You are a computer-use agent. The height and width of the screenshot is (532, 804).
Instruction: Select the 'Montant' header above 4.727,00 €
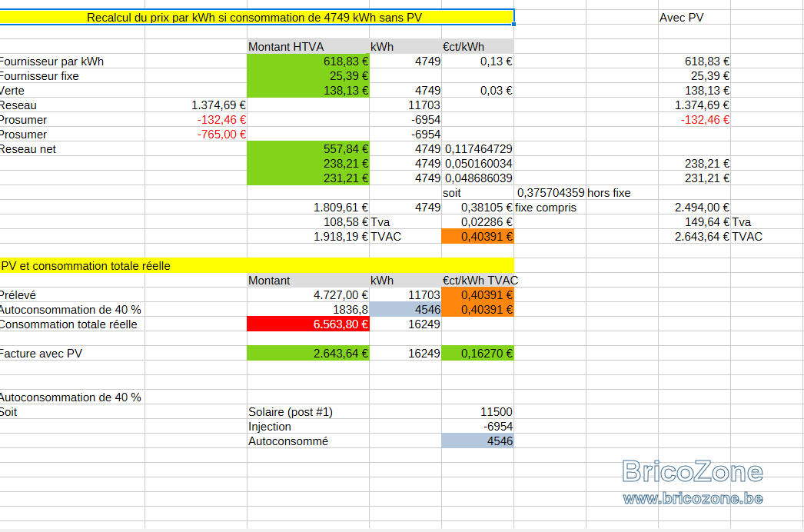coord(307,281)
